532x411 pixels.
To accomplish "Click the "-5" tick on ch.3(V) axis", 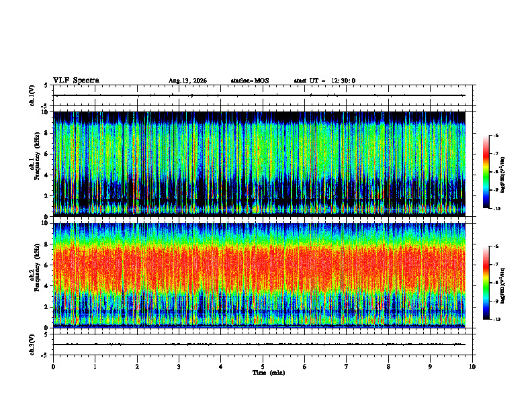I will (x=46, y=355).
